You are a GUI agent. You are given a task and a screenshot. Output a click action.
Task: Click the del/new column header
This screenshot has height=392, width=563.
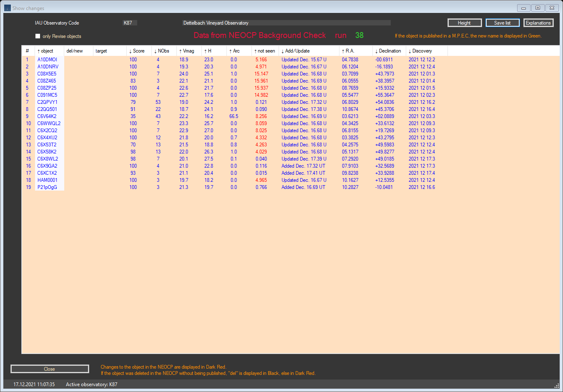tap(78, 51)
